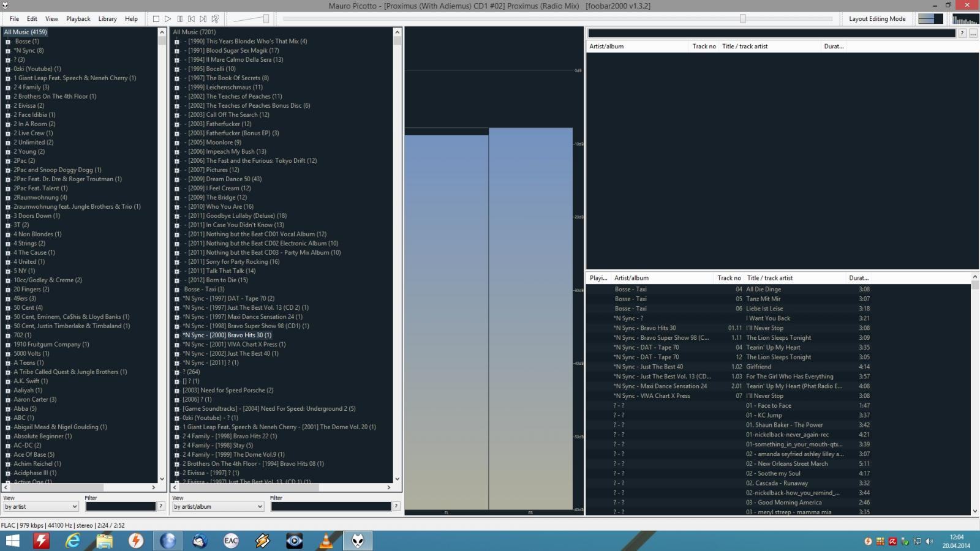This screenshot has width=980, height=551.
Task: Go to the previous track
Action: tap(191, 19)
